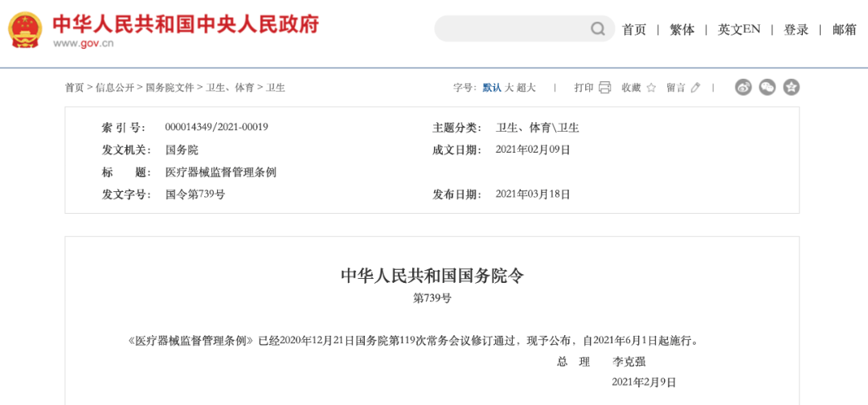
Task: Click the pencil comment icon
Action: pyautogui.click(x=696, y=88)
